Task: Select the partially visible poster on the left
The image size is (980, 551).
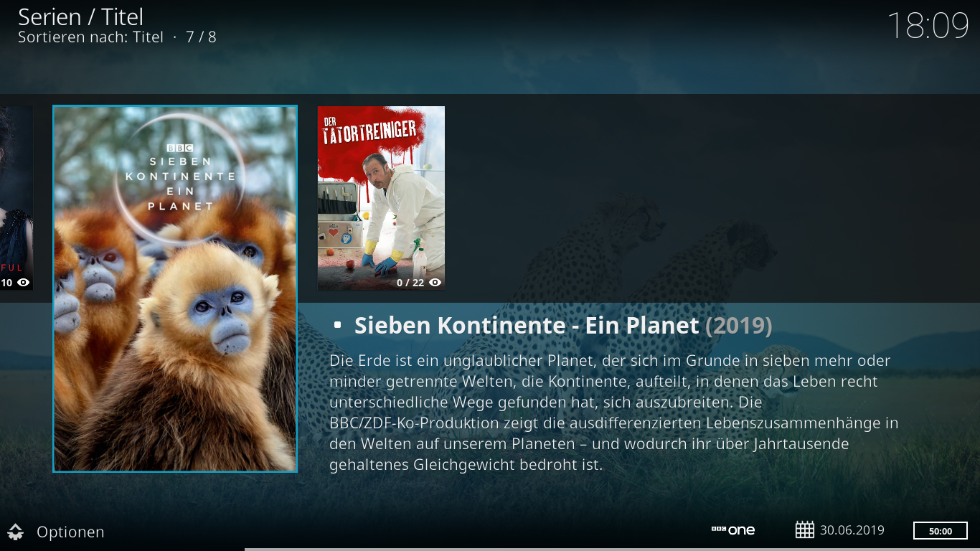Action: 16,198
